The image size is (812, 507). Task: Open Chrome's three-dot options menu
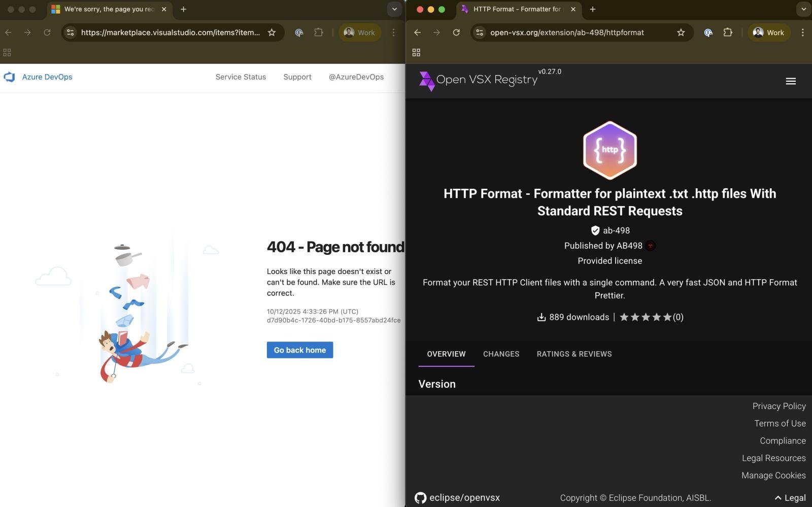tap(803, 32)
